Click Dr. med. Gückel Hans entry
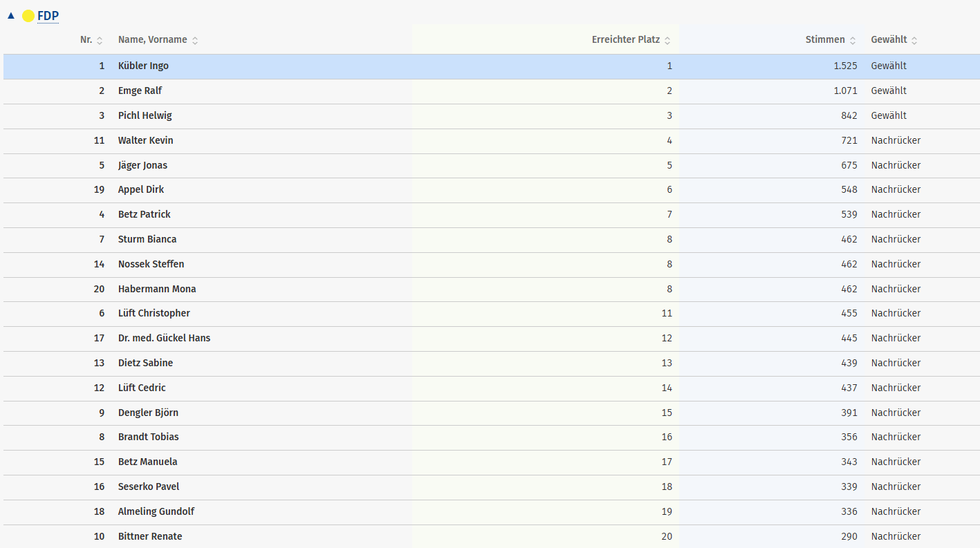 coord(164,339)
